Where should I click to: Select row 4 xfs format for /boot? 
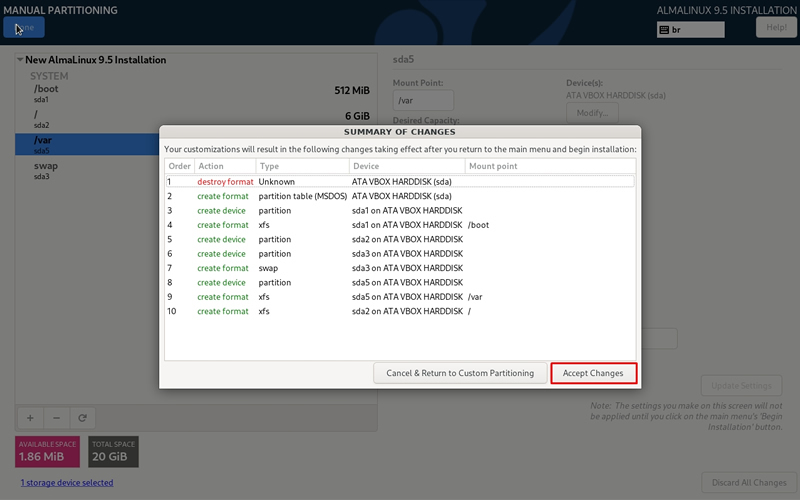point(400,224)
